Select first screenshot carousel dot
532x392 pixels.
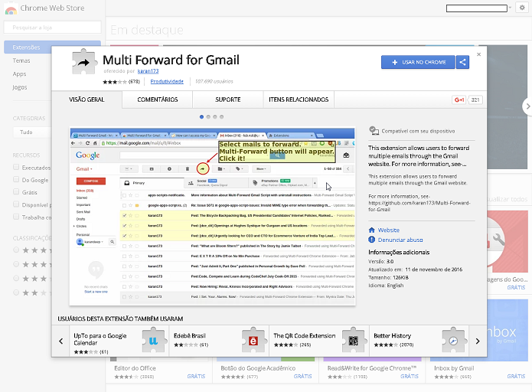(201, 116)
